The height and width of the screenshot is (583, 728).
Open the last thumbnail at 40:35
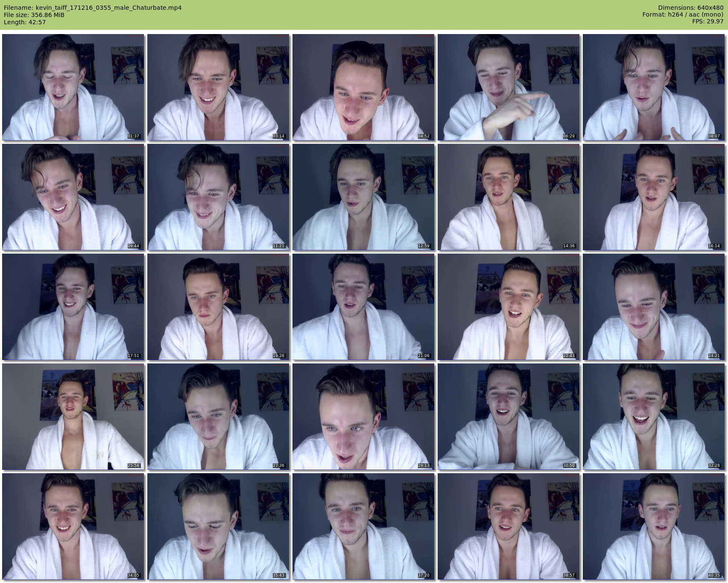coord(653,526)
